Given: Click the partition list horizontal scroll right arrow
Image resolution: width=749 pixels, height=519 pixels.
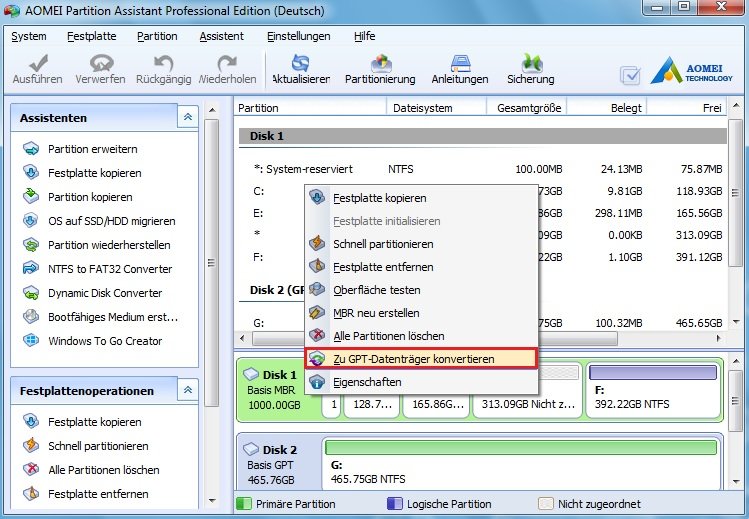Looking at the screenshot, I should tap(718, 338).
